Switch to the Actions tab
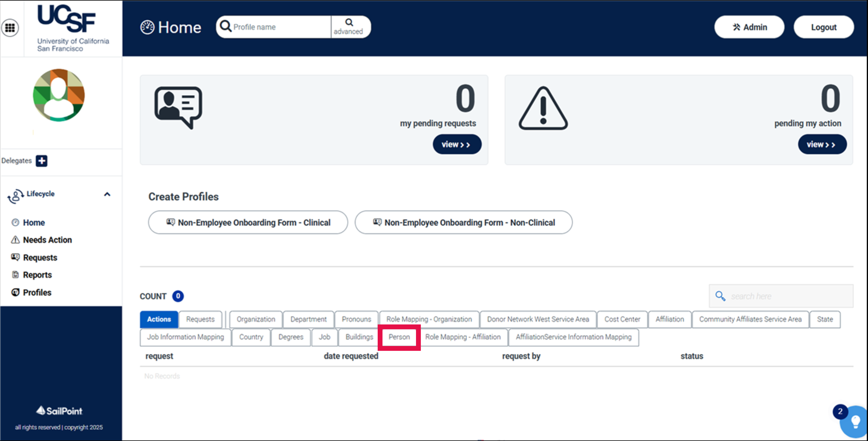The width and height of the screenshot is (868, 441). coord(159,319)
